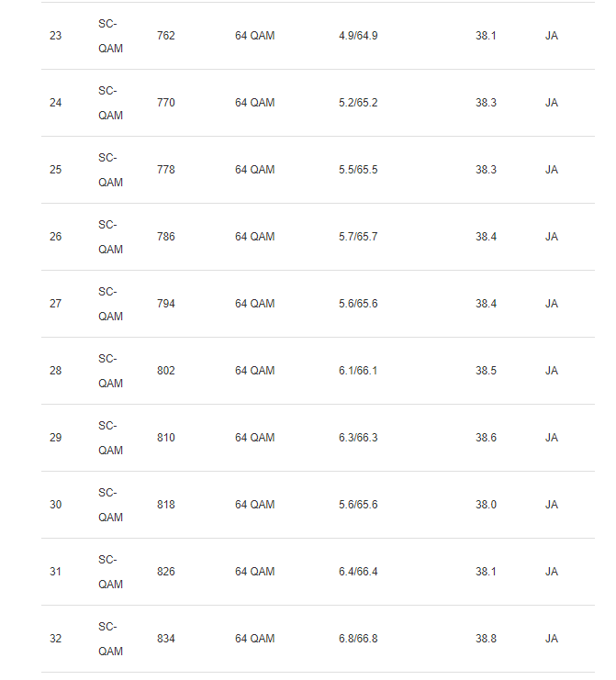This screenshot has height=680, width=616.
Task: Click the 6.1/66.1 power level value
Action: click(x=358, y=371)
